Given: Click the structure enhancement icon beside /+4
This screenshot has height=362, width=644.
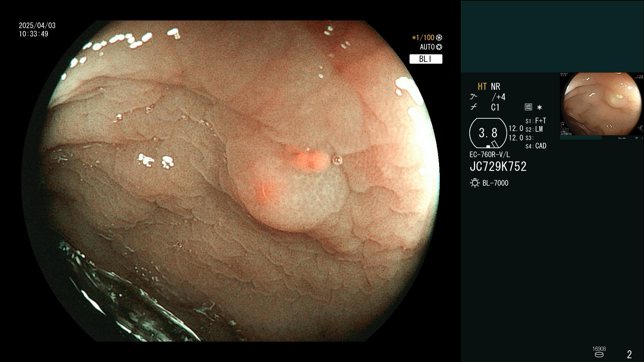Looking at the screenshot, I should tap(473, 97).
